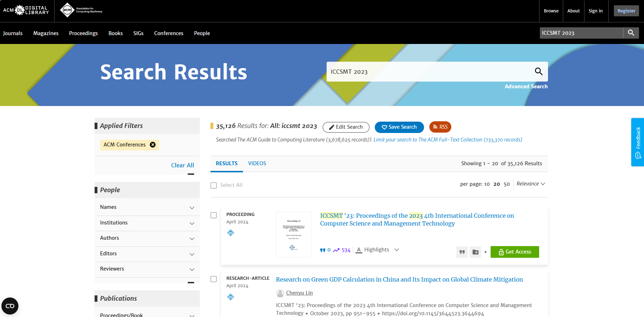Switch to the VIDEOS tab
The height and width of the screenshot is (317, 644).
[257, 163]
